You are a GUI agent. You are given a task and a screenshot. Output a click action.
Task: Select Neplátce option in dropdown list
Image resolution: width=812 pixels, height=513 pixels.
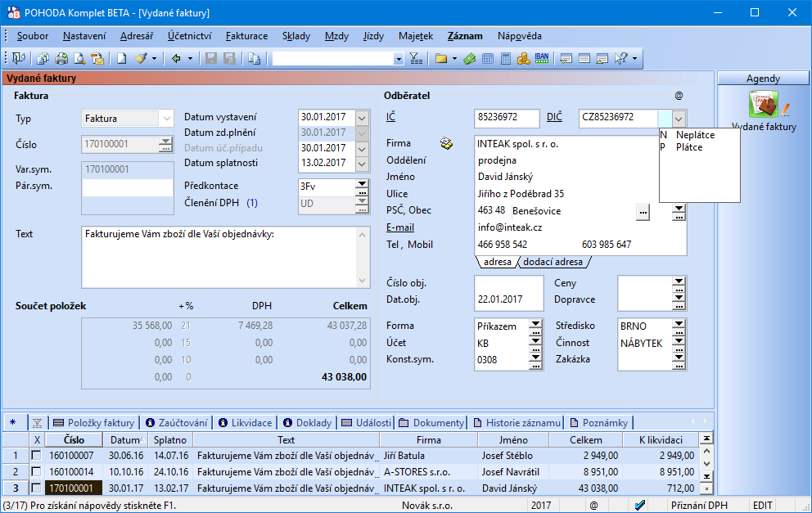[x=695, y=135]
